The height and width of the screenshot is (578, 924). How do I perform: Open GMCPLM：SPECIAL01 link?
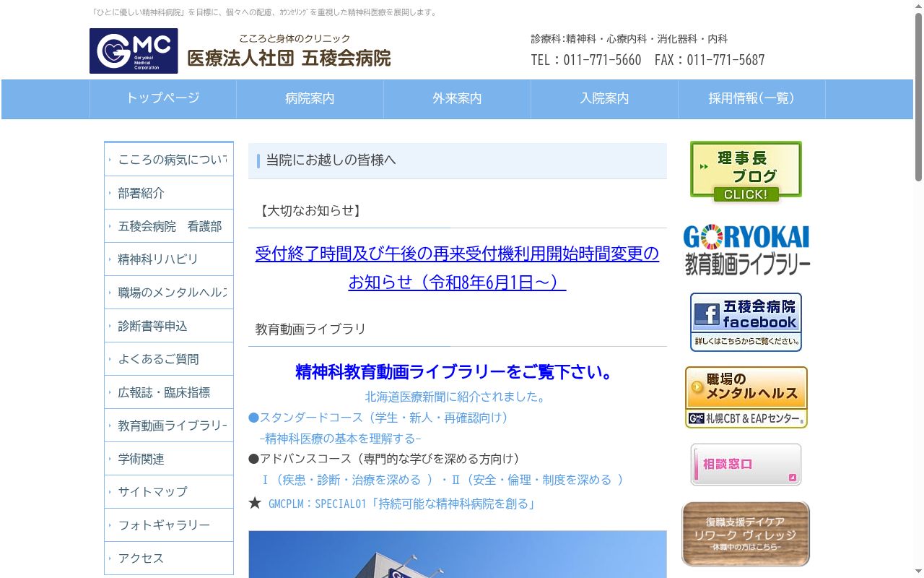pyautogui.click(x=403, y=504)
